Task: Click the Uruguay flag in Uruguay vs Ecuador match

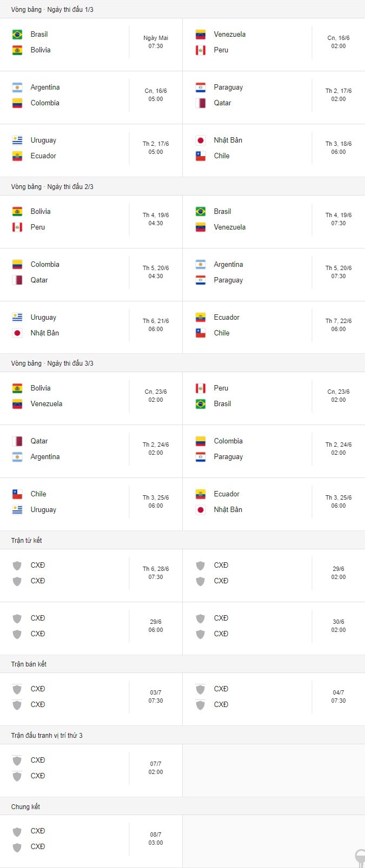Action: tap(17, 140)
